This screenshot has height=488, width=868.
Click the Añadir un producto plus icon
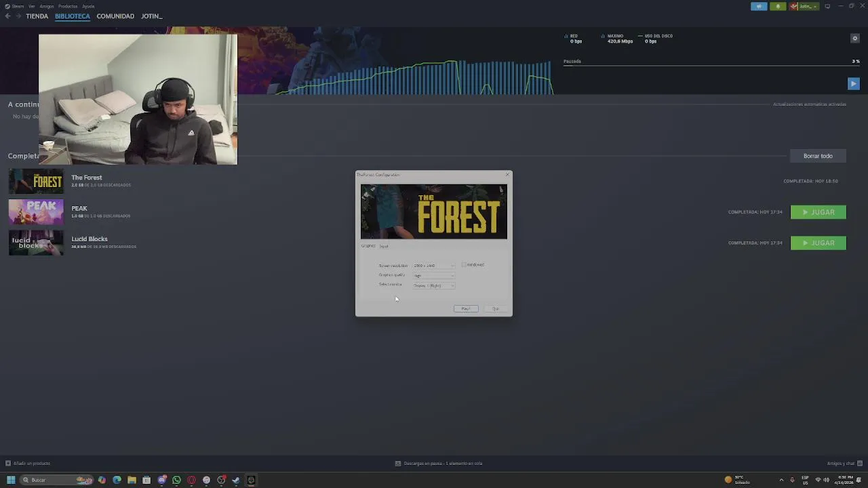tap(8, 464)
